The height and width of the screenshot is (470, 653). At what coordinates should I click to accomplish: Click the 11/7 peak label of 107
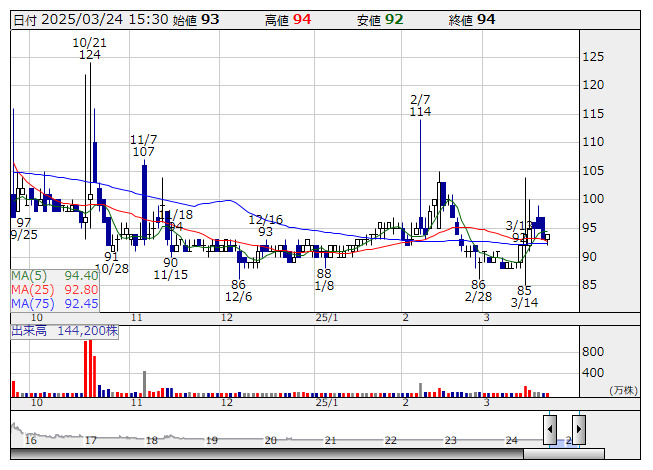pos(143,152)
